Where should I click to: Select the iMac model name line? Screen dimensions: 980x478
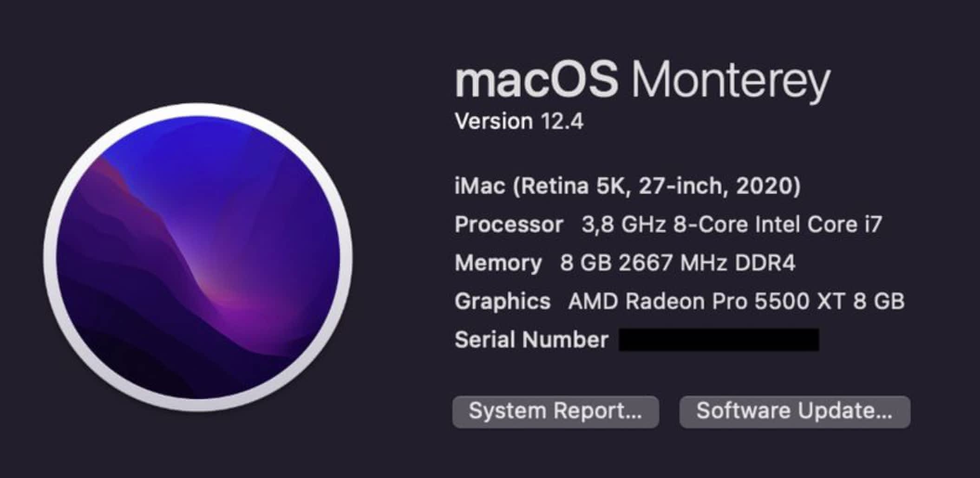627,186
